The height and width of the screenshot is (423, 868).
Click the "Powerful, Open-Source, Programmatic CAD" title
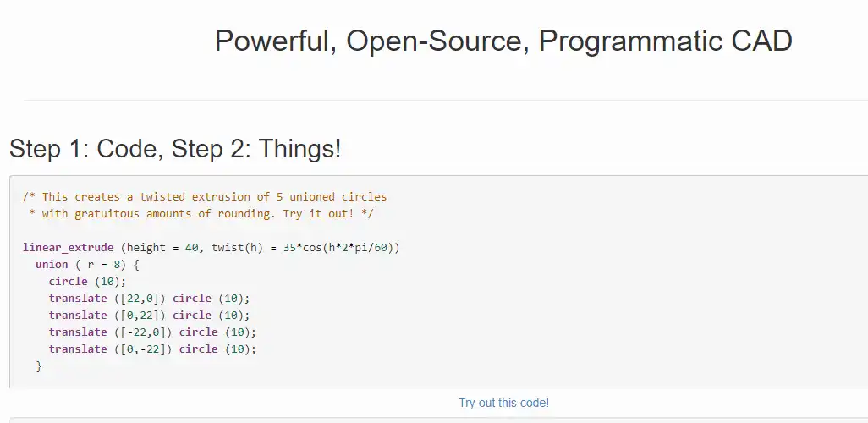[503, 41]
